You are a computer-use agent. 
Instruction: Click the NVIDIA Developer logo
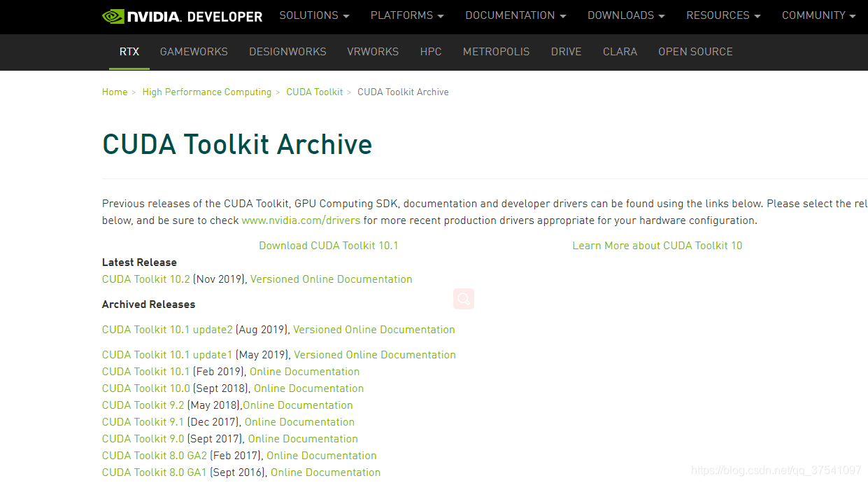183,16
